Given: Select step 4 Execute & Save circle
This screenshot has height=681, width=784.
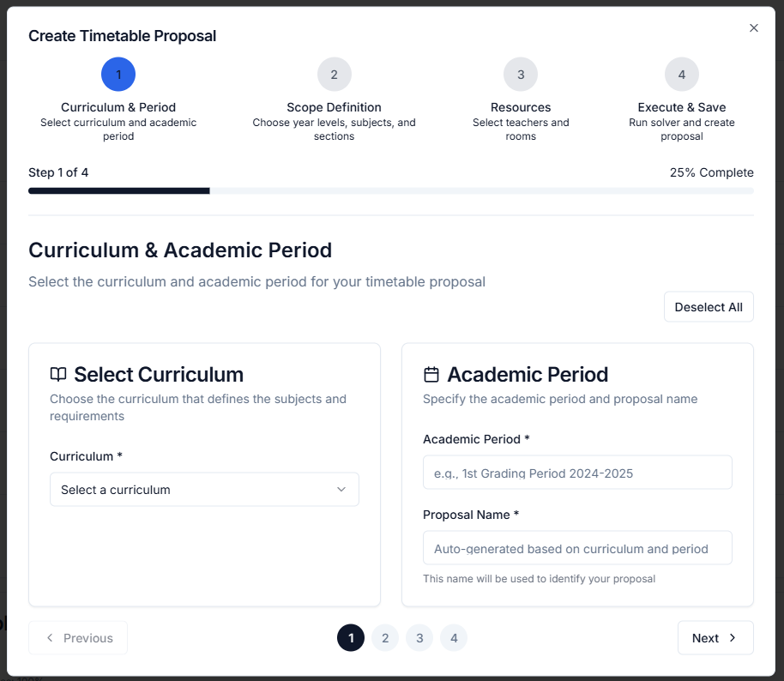Looking at the screenshot, I should 682,75.
